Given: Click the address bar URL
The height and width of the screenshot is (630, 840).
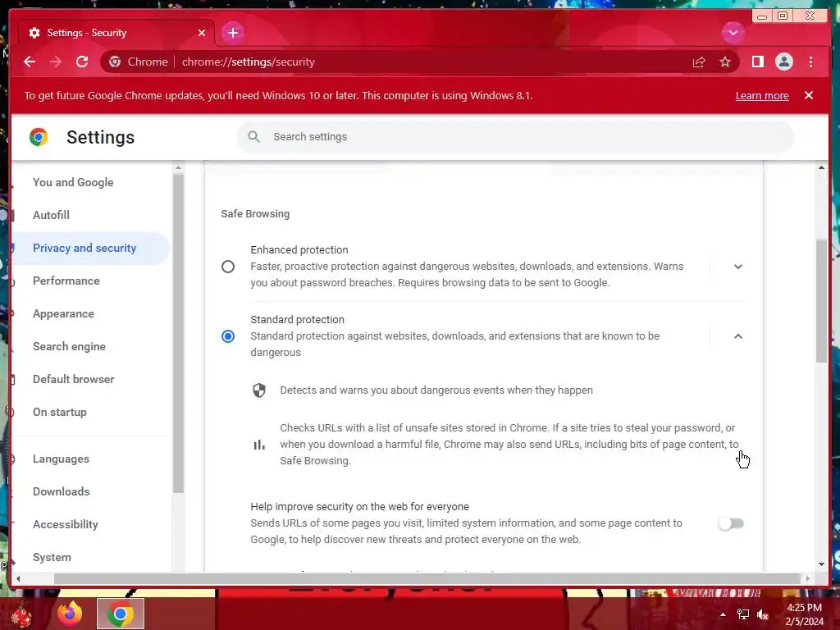Looking at the screenshot, I should click(248, 62).
